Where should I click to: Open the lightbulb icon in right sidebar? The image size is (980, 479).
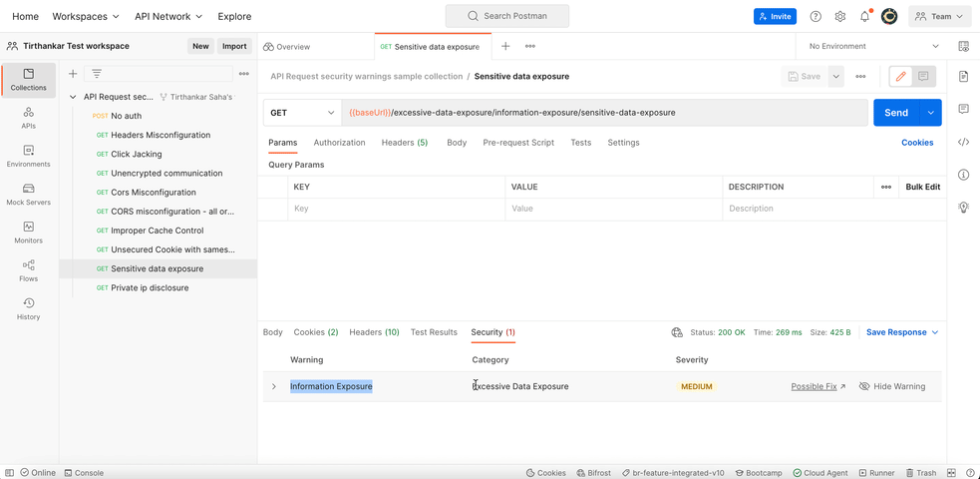963,207
